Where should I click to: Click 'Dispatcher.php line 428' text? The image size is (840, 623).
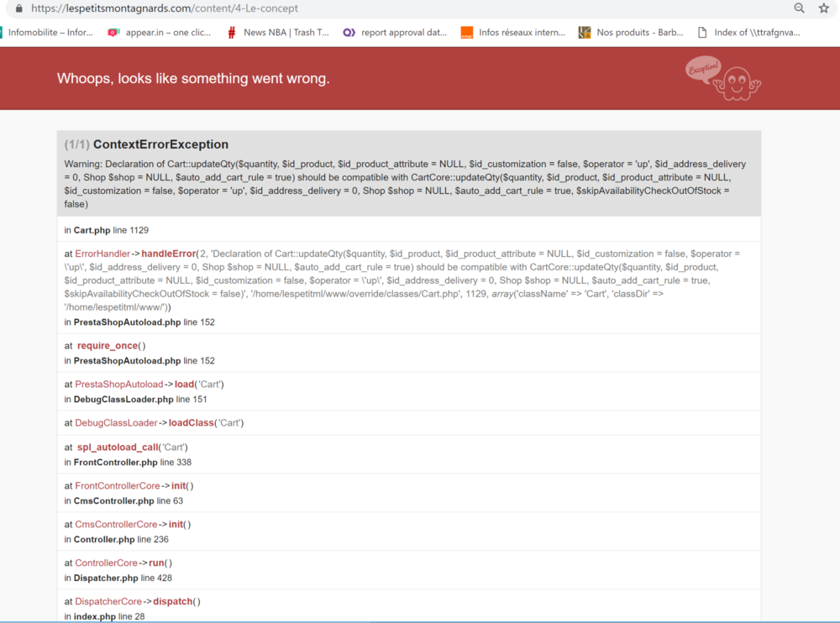click(123, 578)
